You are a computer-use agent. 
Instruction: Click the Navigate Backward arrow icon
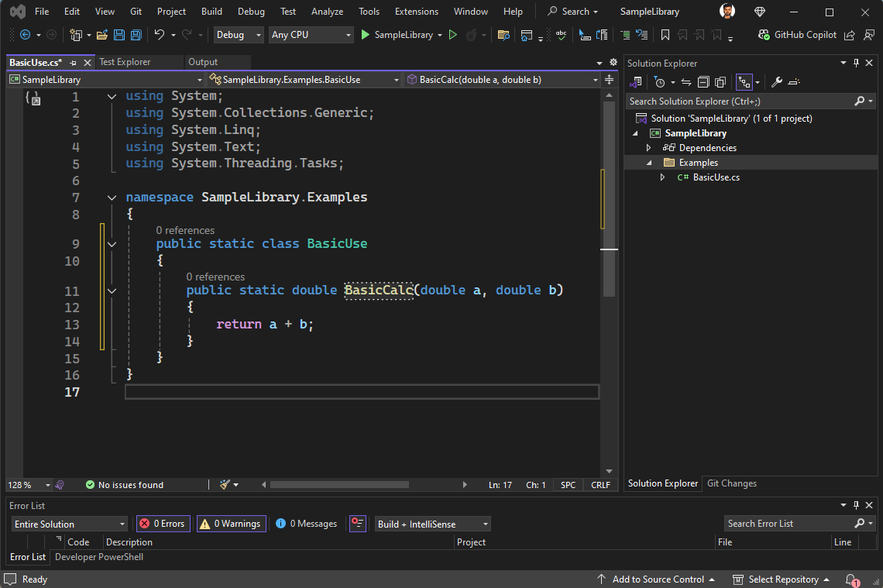pyautogui.click(x=25, y=35)
